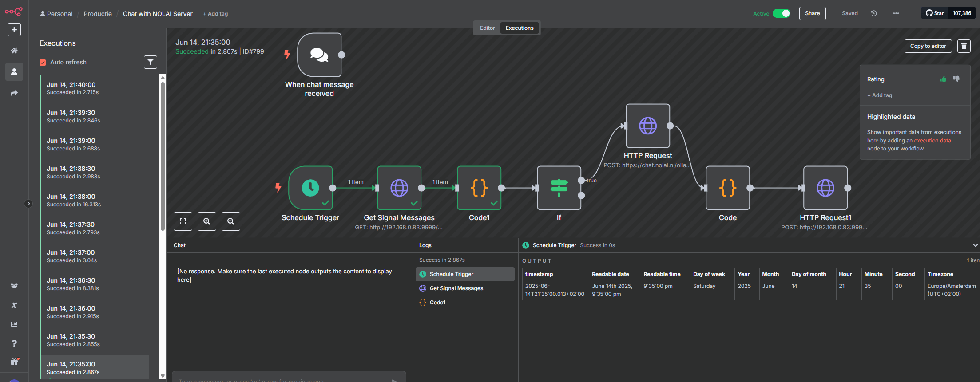Click the Share button
Screen dimensions: 980x382
pos(813,13)
